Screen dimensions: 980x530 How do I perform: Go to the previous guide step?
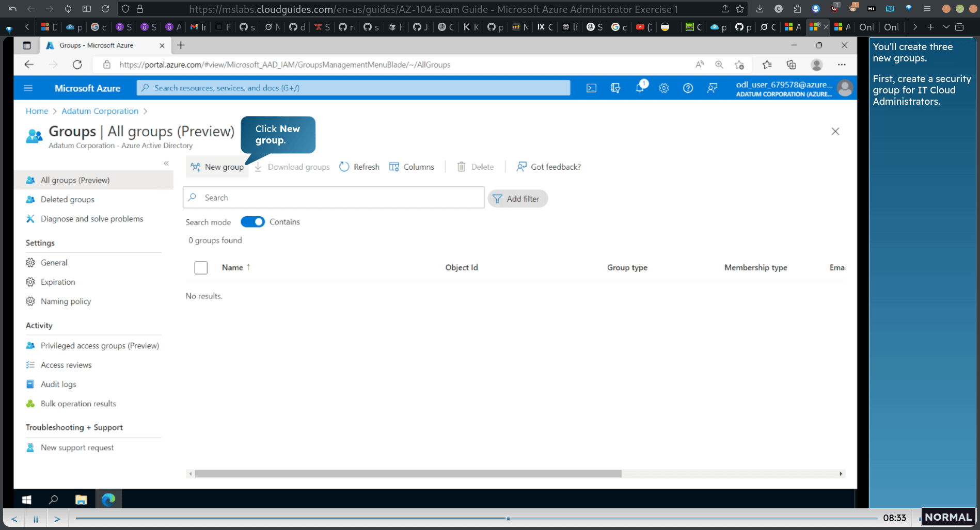tap(14, 519)
